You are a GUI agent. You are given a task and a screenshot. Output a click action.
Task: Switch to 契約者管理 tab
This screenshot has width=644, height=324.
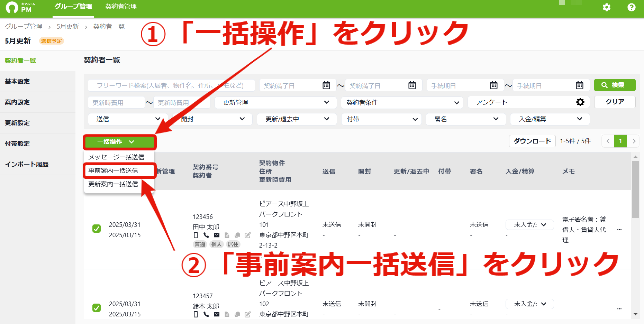coord(121,7)
